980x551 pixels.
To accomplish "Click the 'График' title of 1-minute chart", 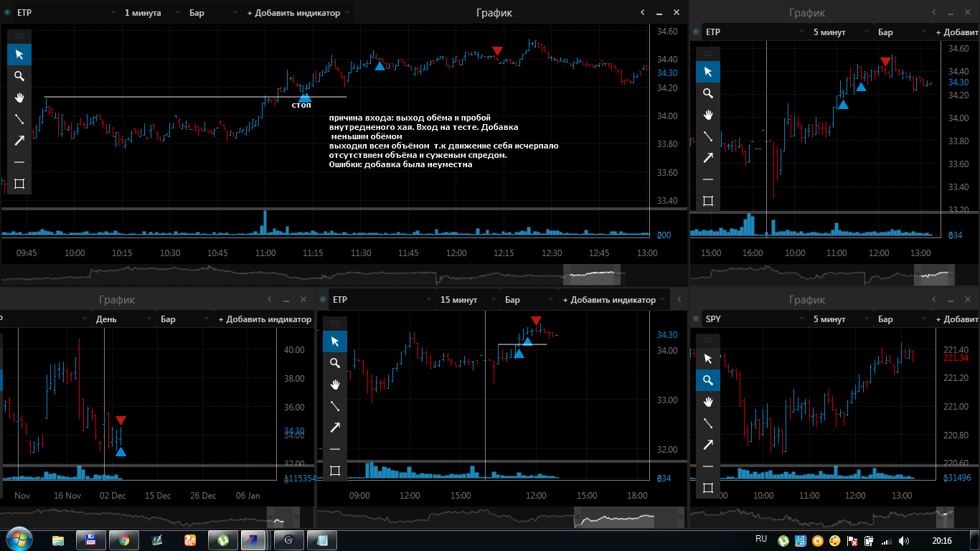I will point(494,13).
